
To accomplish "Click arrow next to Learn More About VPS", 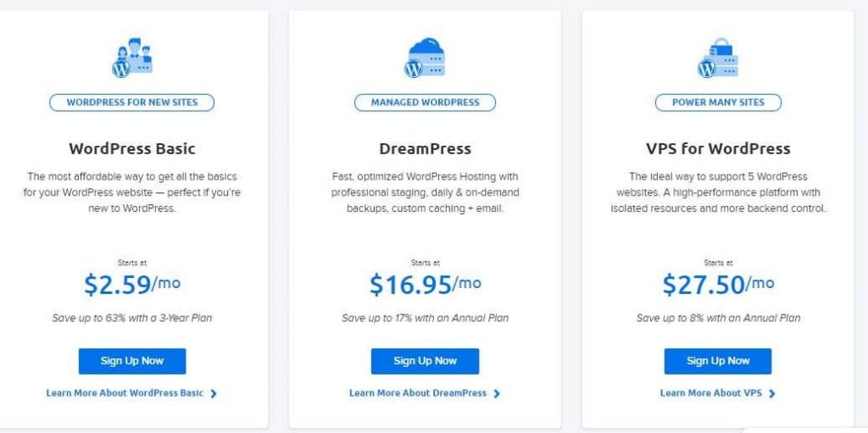I will pos(772,393).
